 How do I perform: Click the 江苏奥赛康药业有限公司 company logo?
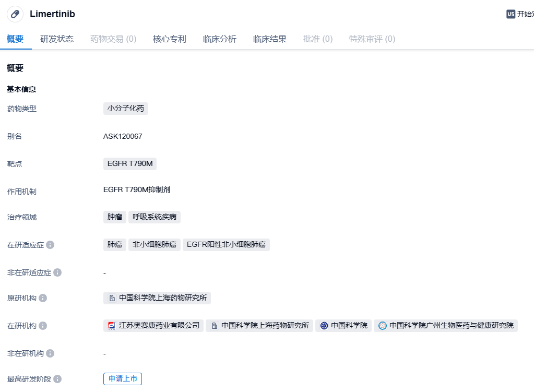click(111, 326)
